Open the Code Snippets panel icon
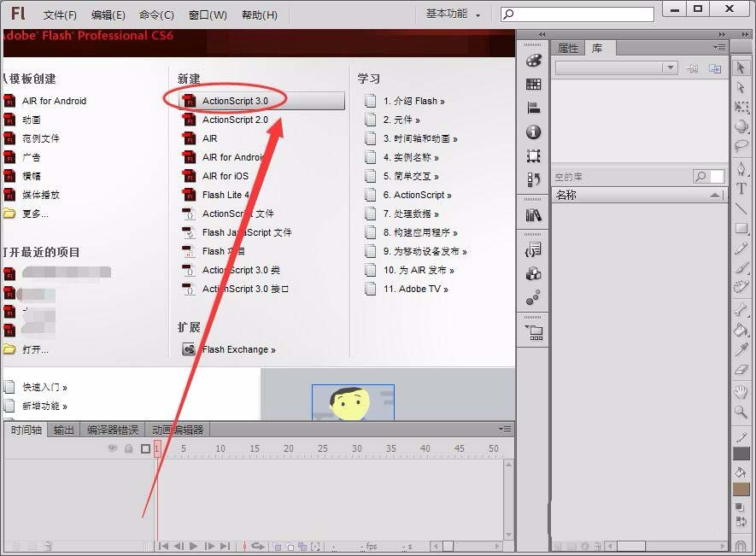The image size is (756, 556). pos(533,249)
